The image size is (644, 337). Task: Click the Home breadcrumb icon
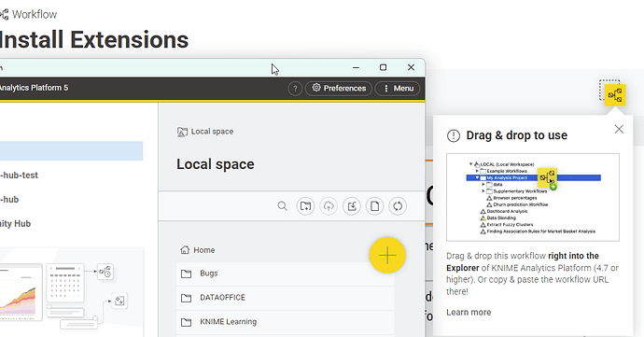click(185, 250)
